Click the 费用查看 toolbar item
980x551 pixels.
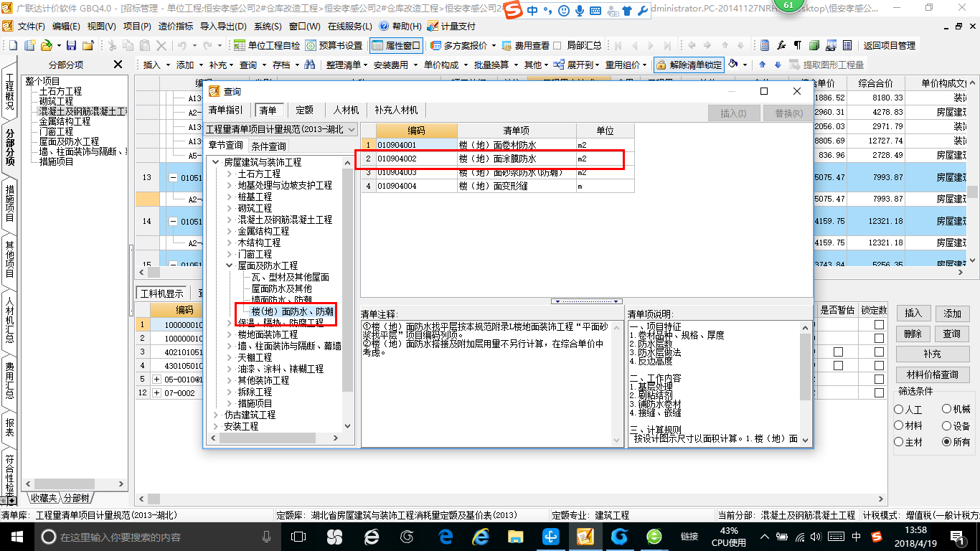point(524,45)
